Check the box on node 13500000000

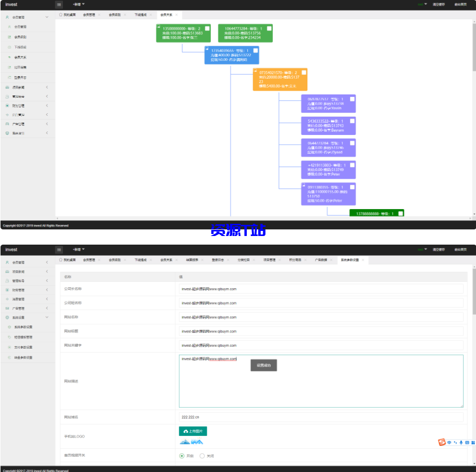click(207, 29)
